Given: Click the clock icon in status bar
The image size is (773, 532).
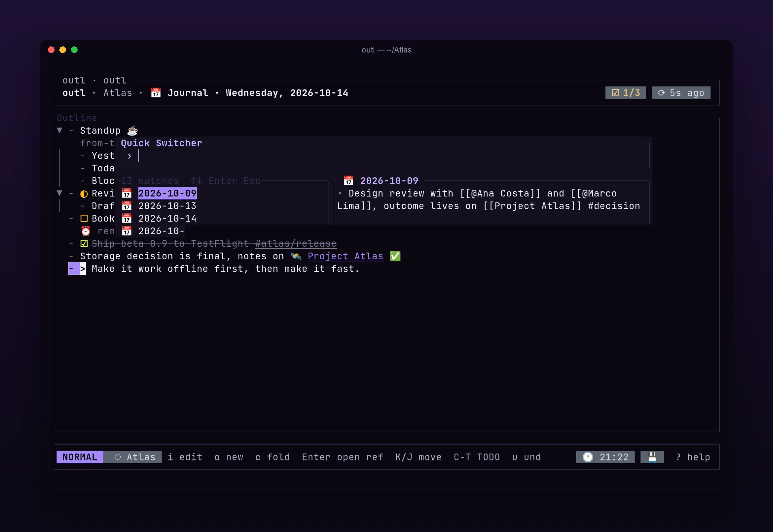Looking at the screenshot, I should click(x=588, y=457).
